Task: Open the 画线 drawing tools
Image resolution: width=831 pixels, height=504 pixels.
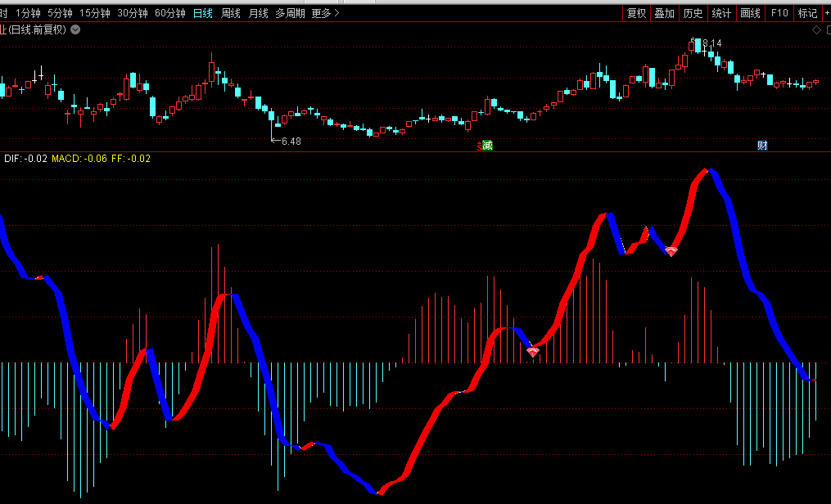Action: point(750,13)
